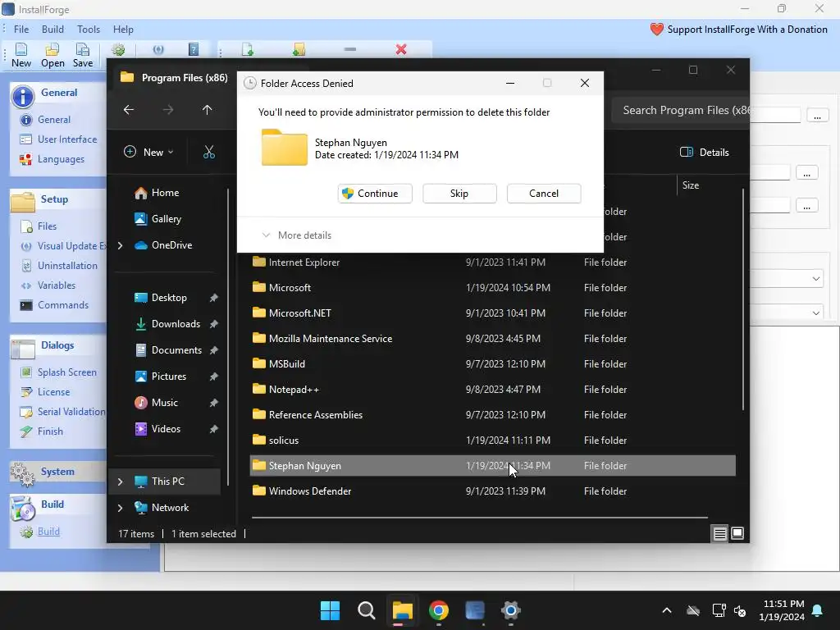Switch to large thumbnails view icon
Image resolution: width=840 pixels, height=630 pixels.
[x=737, y=533]
